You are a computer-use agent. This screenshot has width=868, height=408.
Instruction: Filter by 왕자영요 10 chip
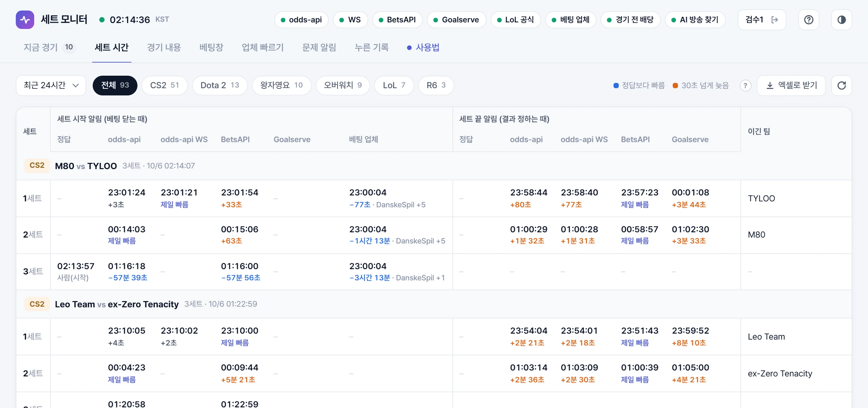click(x=281, y=85)
